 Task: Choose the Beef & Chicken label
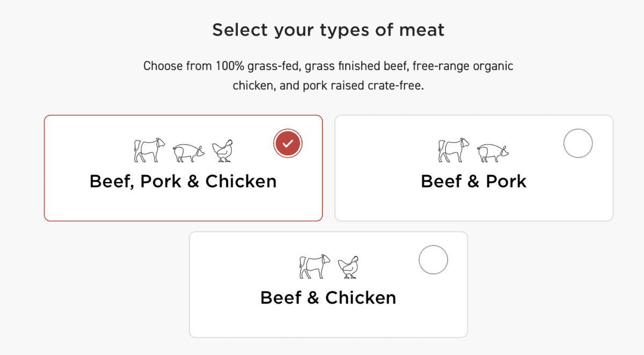328,298
